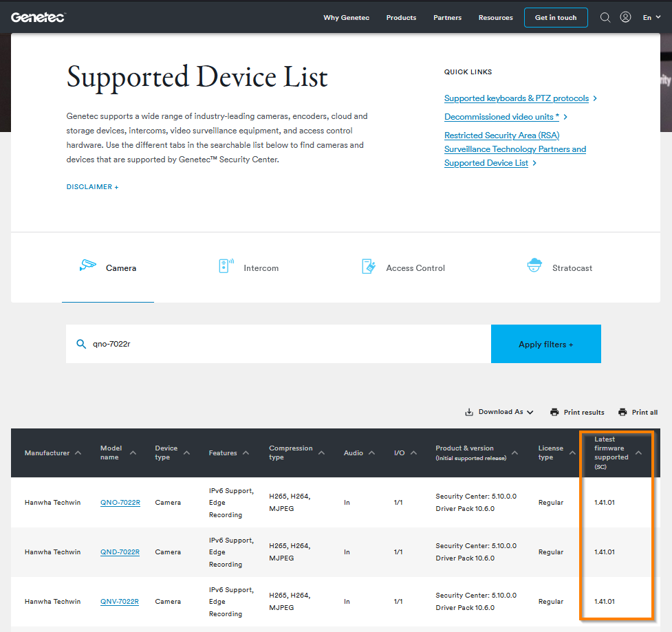Click the Model name column header
The height and width of the screenshot is (632, 672).
coord(111,453)
